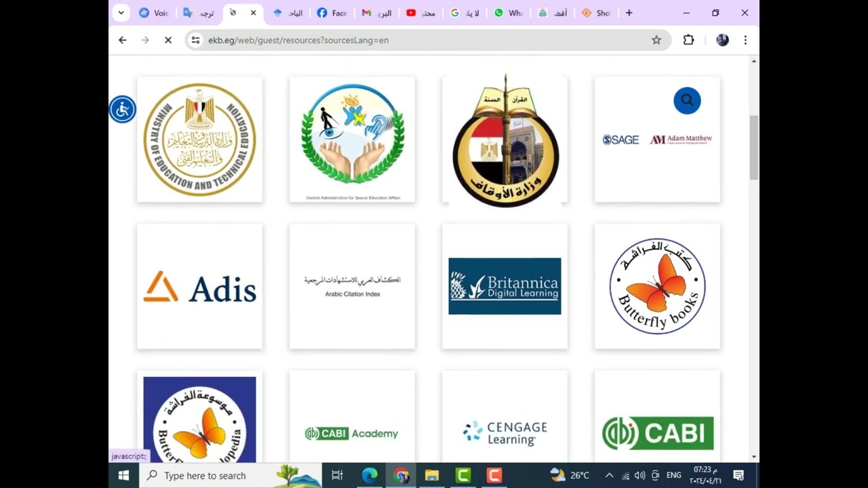Open the accessibility wheelchair widget
Image resolution: width=868 pixels, height=488 pixels.
point(123,109)
